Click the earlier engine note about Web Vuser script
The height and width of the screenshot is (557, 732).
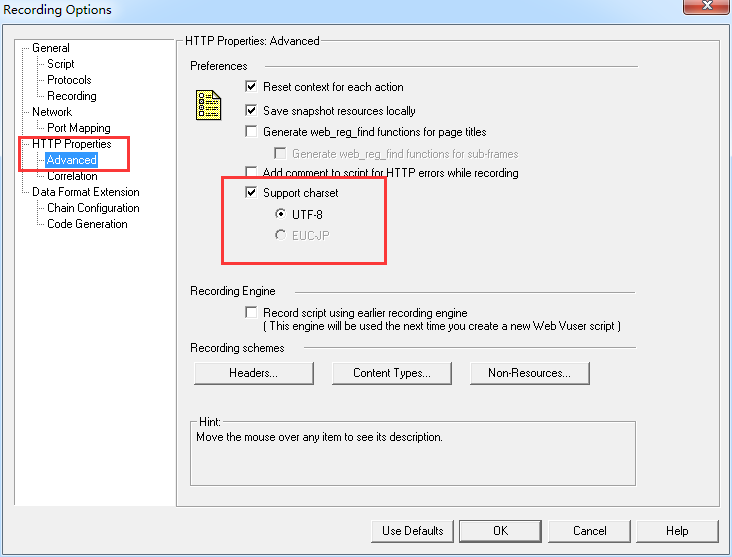pos(442,326)
